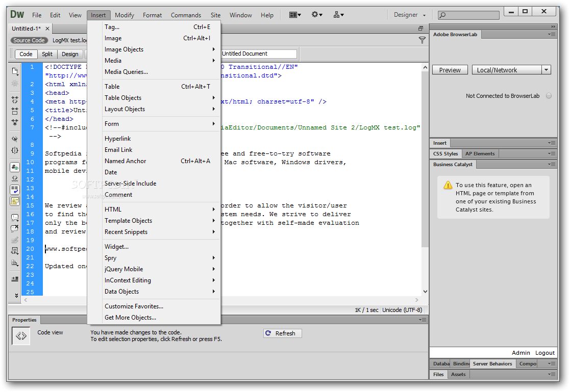Viewport: 570px width, 392px height.
Task: Click the restore document window icon
Action: pos(420,29)
